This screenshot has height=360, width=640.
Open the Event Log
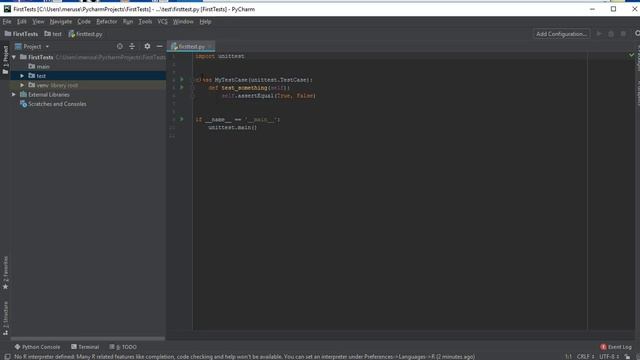616,347
